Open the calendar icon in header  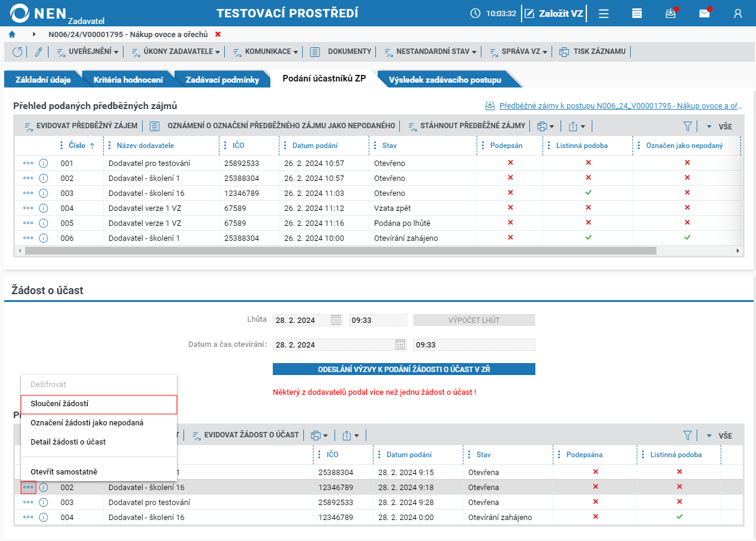click(637, 13)
